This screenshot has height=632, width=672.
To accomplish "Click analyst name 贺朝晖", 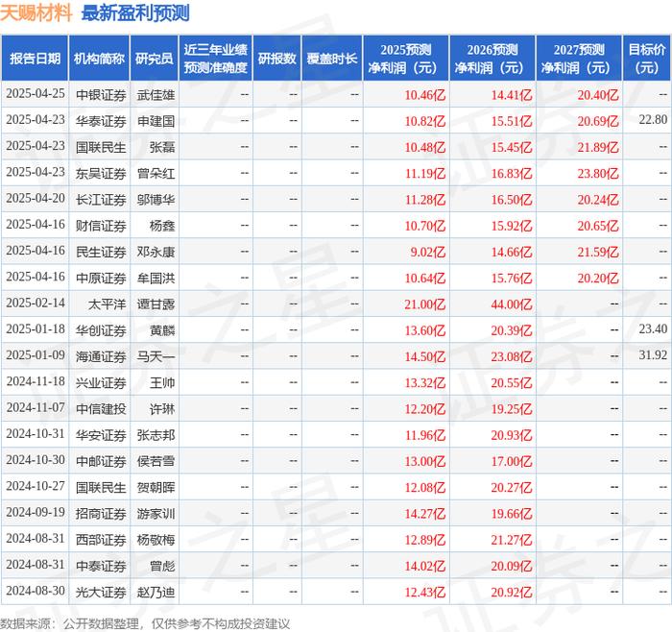I will click(156, 487).
